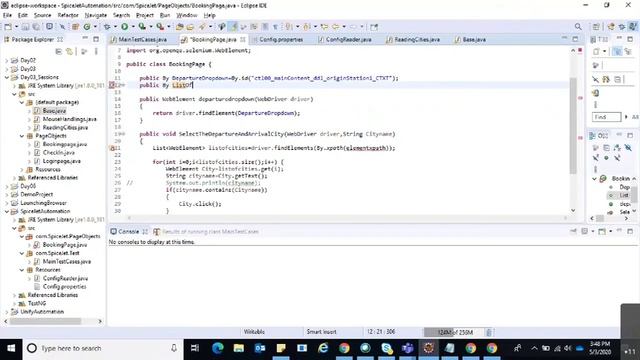Screen dimensions: 640x360
Task: Select Loginpage.java in Package Explorer
Action: pos(61,161)
